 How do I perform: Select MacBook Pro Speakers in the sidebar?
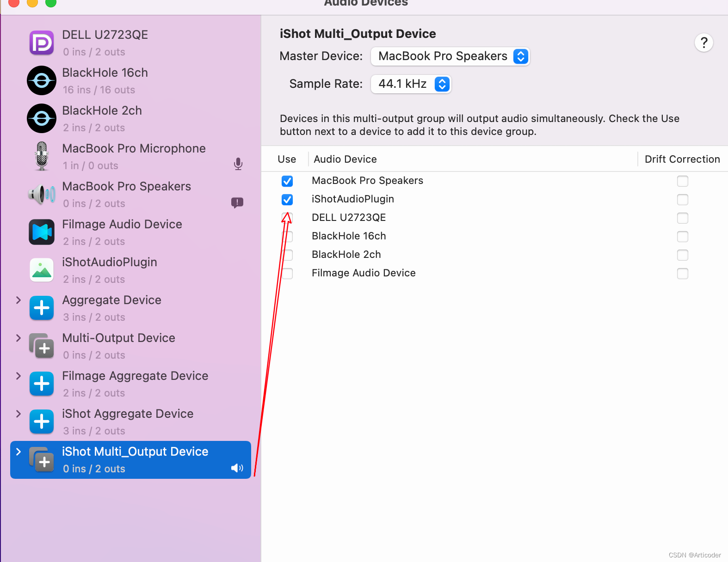[130, 195]
